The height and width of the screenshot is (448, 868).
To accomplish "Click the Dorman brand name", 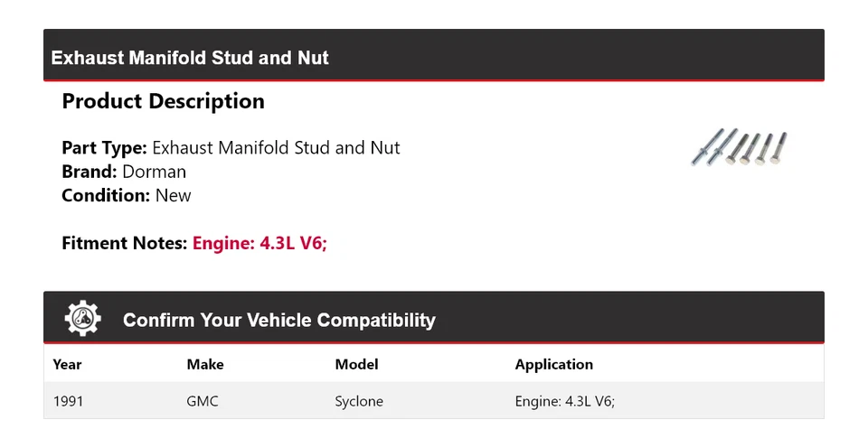I will 154,172.
